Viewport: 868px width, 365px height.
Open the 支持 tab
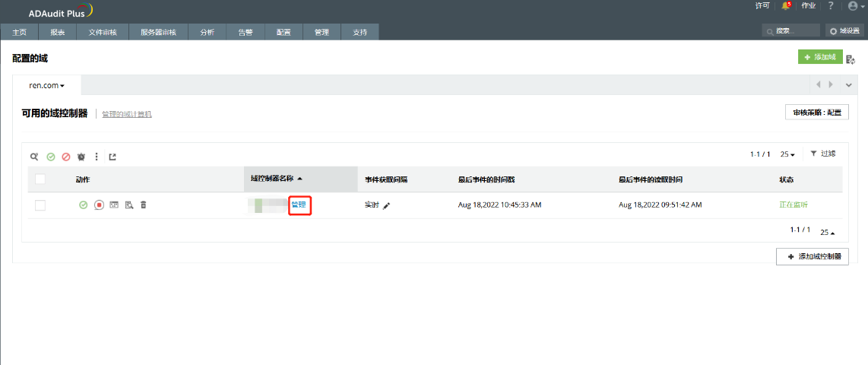[x=360, y=32]
